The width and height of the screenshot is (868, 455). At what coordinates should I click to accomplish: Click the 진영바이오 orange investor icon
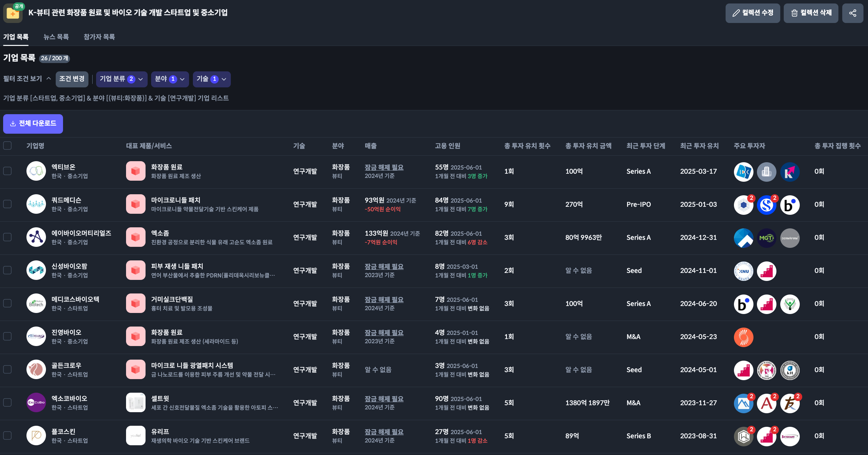[743, 337]
